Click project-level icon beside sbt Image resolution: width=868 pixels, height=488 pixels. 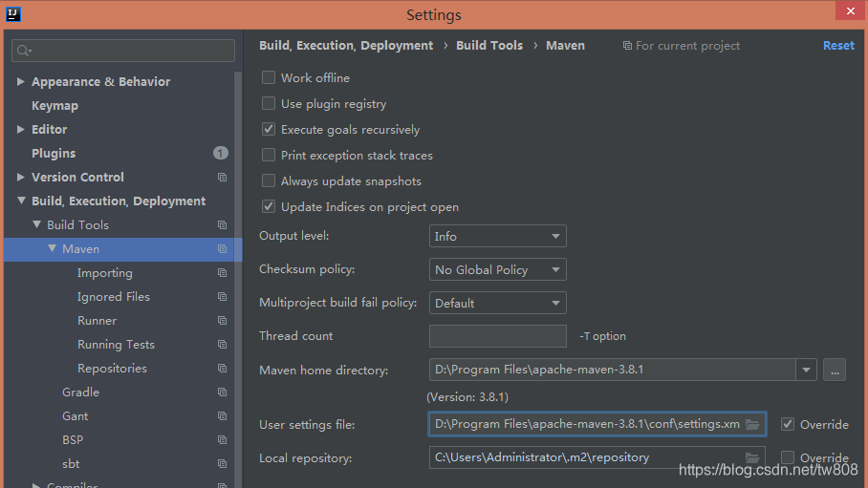point(222,463)
